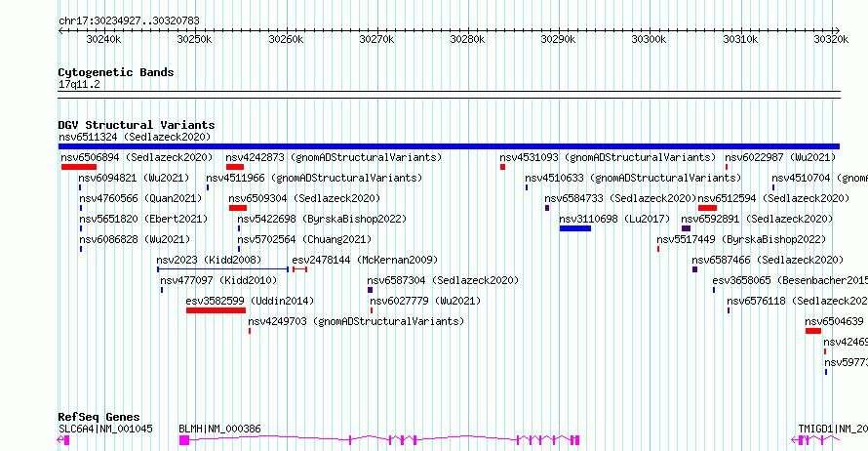The height and width of the screenshot is (451, 868).
Task: Open variant nsv6506894 (Sedlazeck2020) label
Action: point(137,157)
